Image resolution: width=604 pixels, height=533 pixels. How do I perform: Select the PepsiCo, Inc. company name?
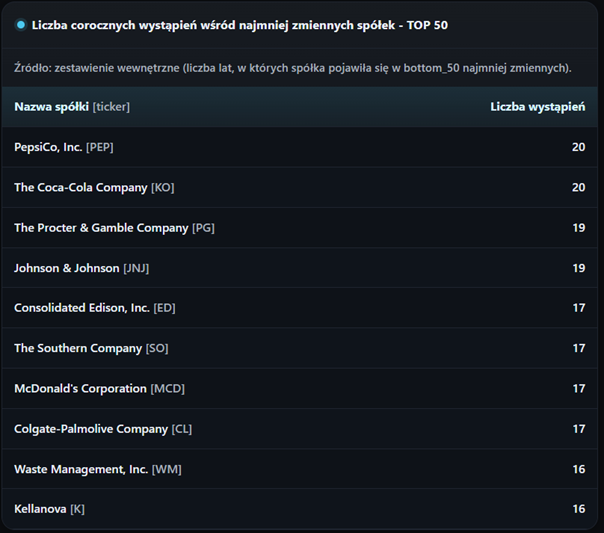(x=48, y=147)
